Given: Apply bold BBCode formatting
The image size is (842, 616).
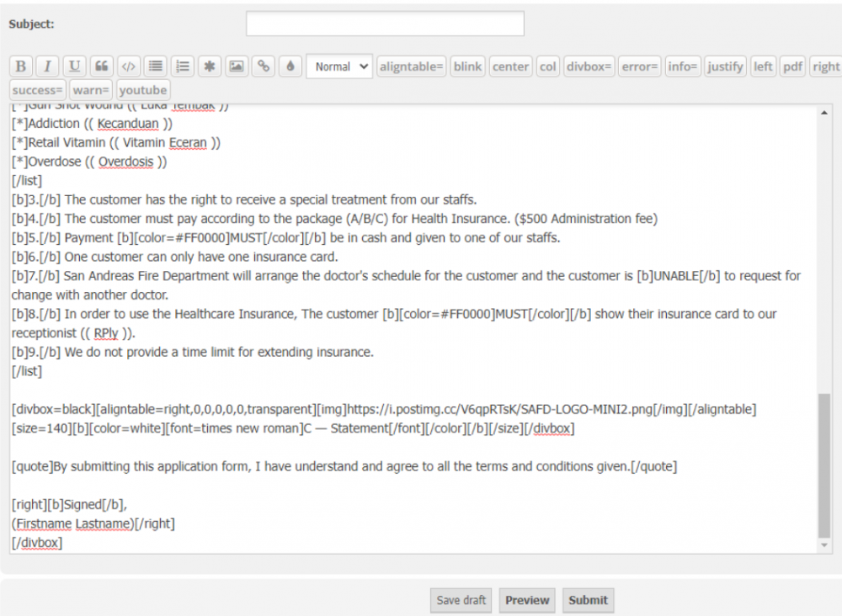Looking at the screenshot, I should (x=21, y=66).
